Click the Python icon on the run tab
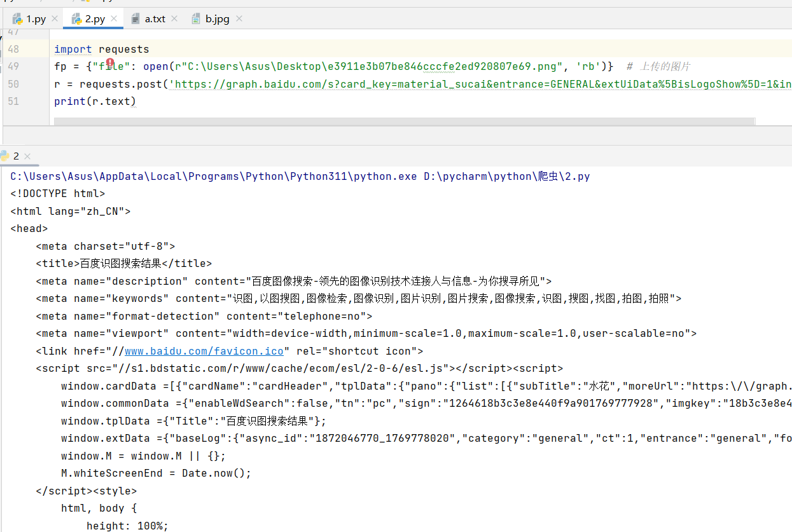792x532 pixels. tap(4, 156)
